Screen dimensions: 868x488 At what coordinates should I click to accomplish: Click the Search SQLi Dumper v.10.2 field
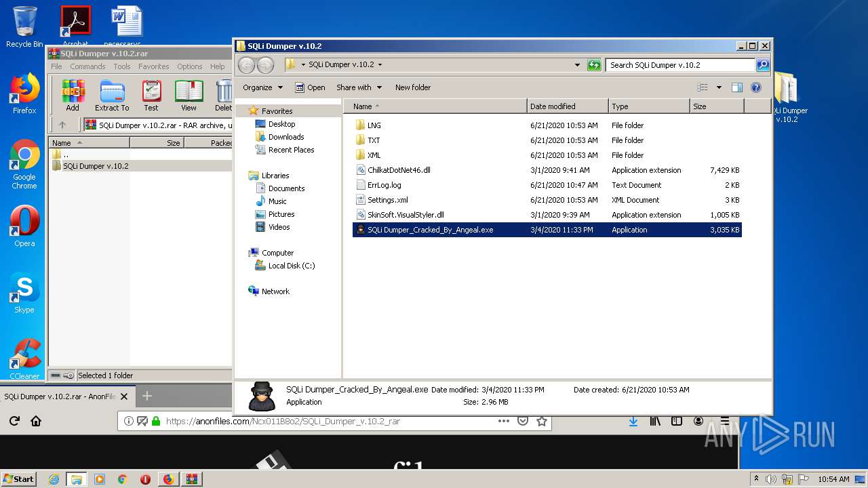[x=680, y=65]
